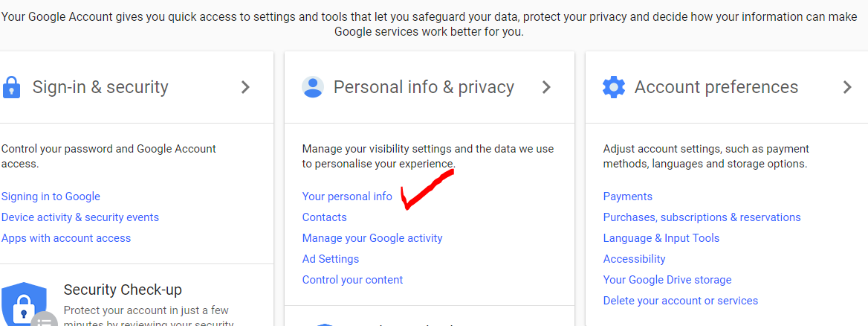Image resolution: width=868 pixels, height=326 pixels.
Task: Open Device activity & security events
Action: point(80,217)
